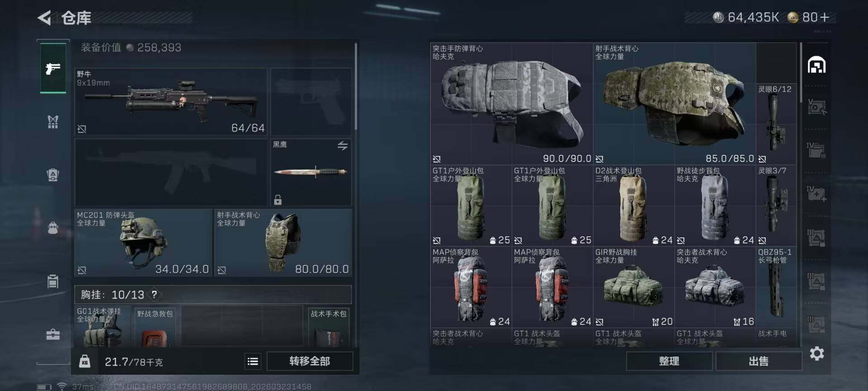868x391 pixels.
Task: Click the stash grid vertical scrollbar
Action: pyautogui.click(x=801, y=72)
